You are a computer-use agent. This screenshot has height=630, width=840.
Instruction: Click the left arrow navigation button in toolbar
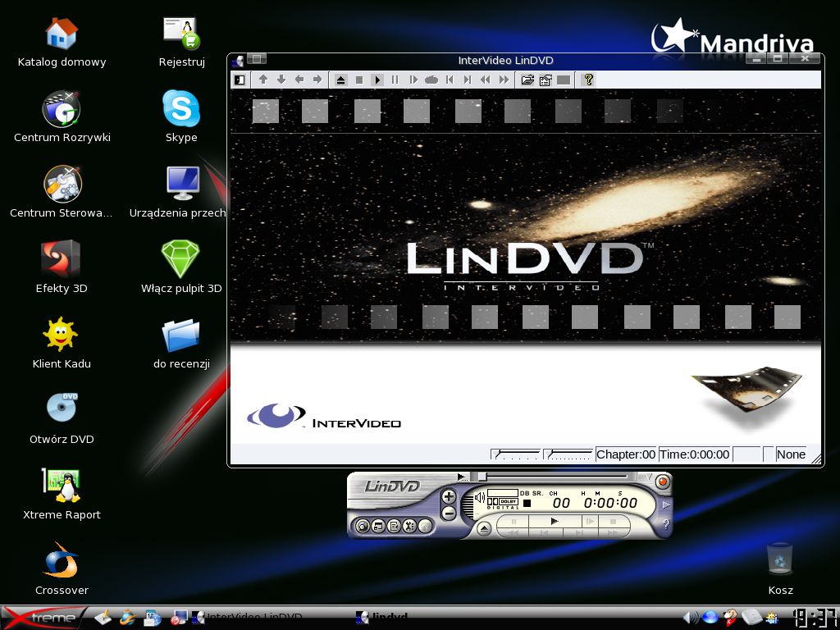pyautogui.click(x=299, y=80)
